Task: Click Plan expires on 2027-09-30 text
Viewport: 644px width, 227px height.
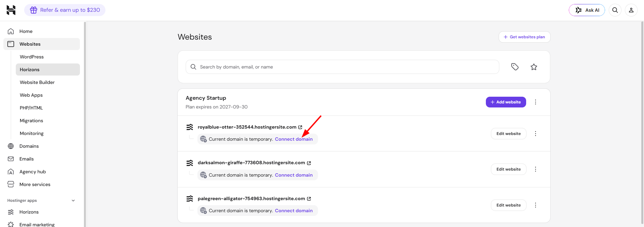Action: pyautogui.click(x=217, y=107)
